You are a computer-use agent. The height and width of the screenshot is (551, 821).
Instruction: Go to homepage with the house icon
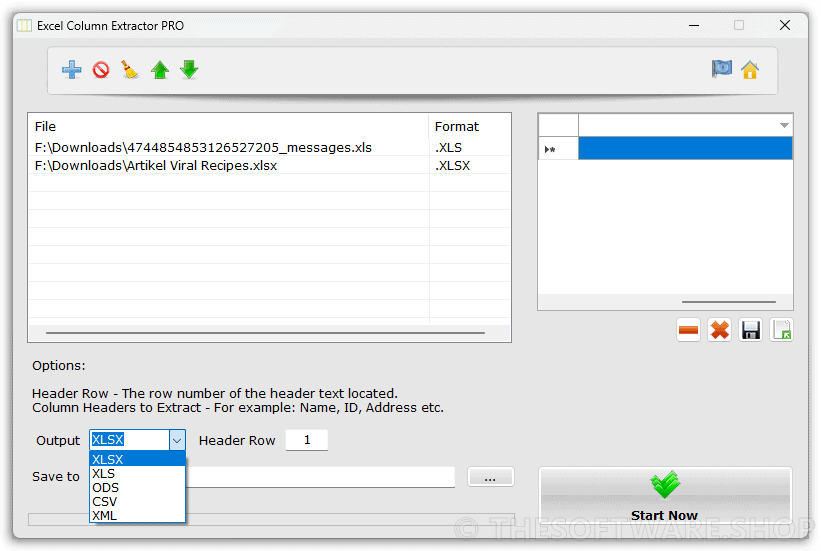(750, 70)
